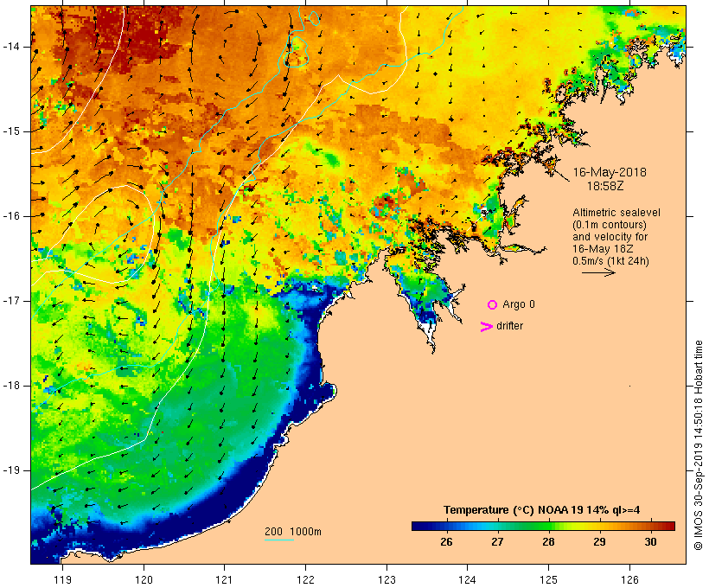The height and width of the screenshot is (588, 709).
Task: Click the magenta drifter arrow symbol
Action: click(486, 327)
